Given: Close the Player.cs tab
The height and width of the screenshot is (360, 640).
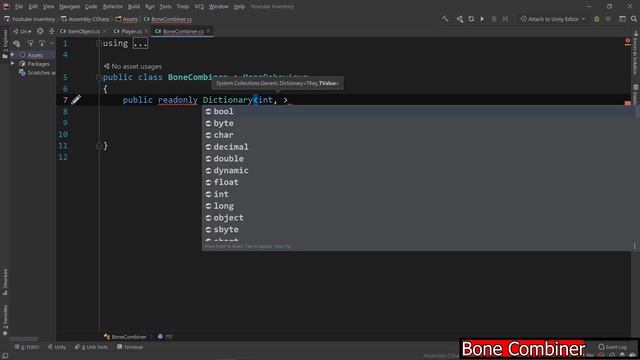Looking at the screenshot, I should (x=147, y=31).
